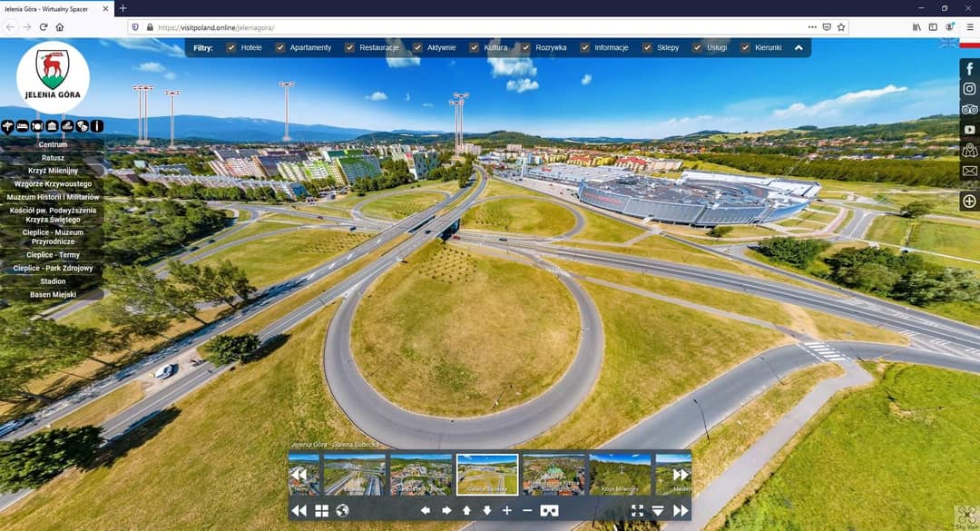Click the Jelenia Góra logo
Screen dimensions: 980x531
click(53, 77)
